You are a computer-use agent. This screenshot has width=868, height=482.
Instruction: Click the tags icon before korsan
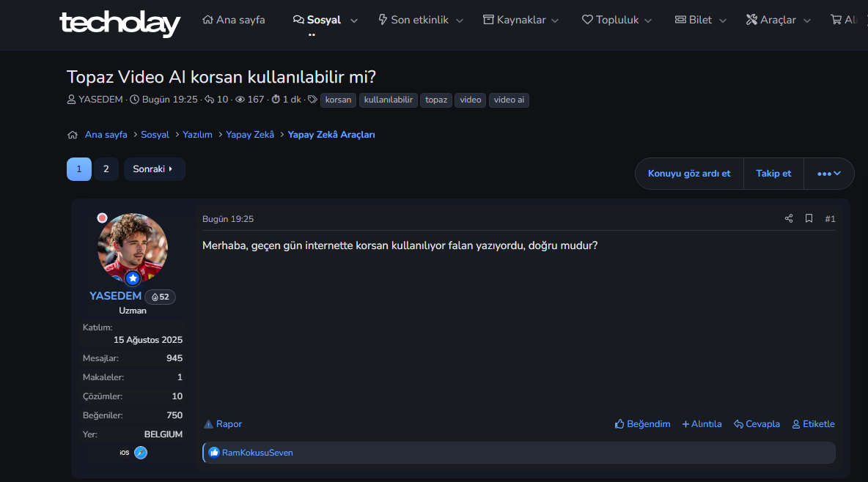point(312,100)
